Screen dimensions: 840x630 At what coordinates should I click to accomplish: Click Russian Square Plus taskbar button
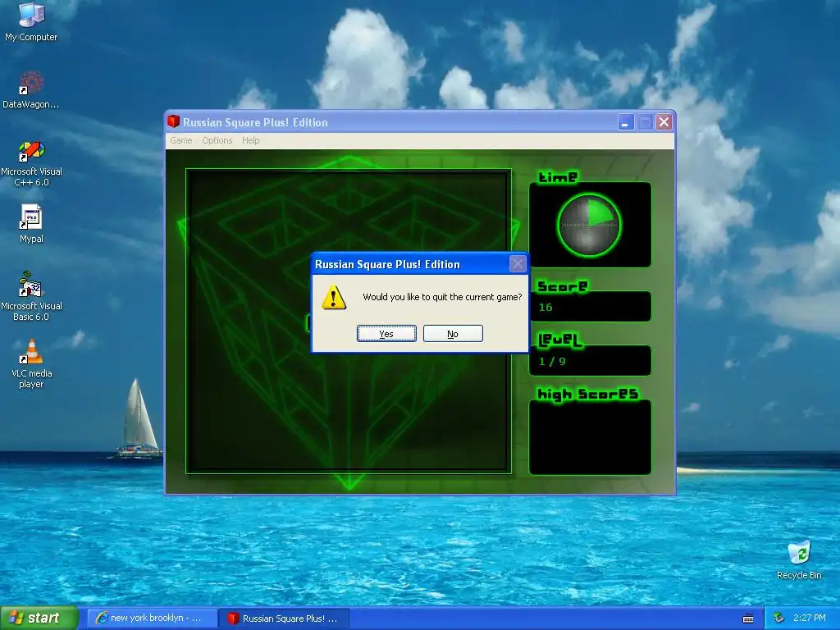pos(284,619)
